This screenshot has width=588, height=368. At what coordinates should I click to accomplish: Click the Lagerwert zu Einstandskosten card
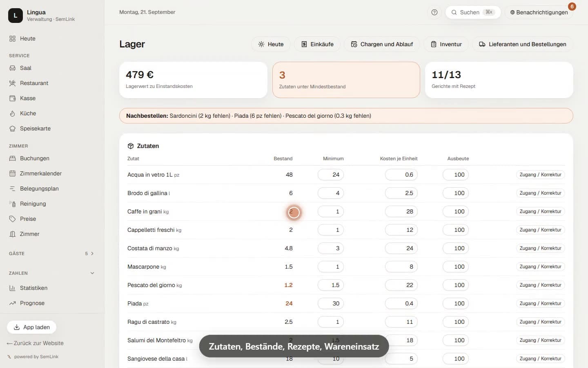click(193, 80)
